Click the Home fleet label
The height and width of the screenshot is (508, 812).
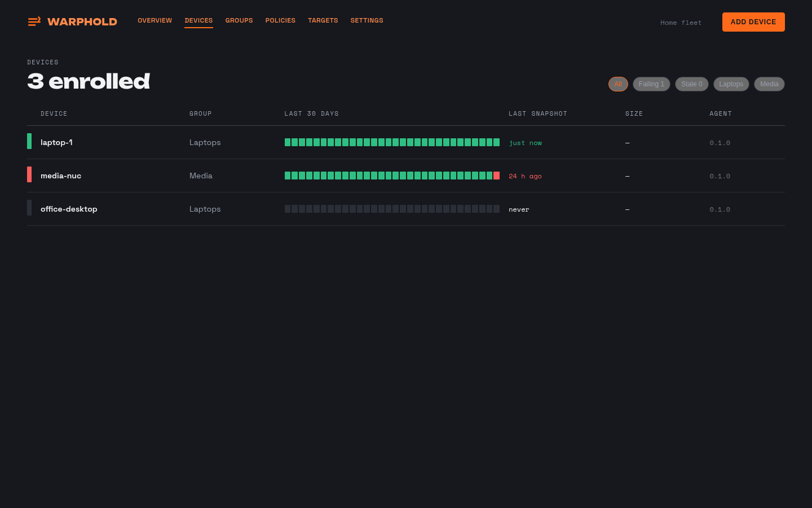pos(681,23)
